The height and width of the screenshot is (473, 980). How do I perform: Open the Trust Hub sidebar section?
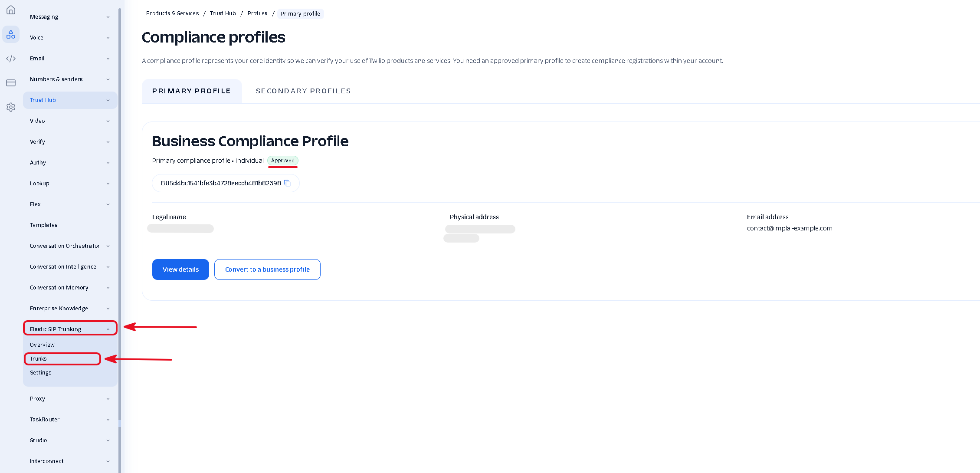70,100
